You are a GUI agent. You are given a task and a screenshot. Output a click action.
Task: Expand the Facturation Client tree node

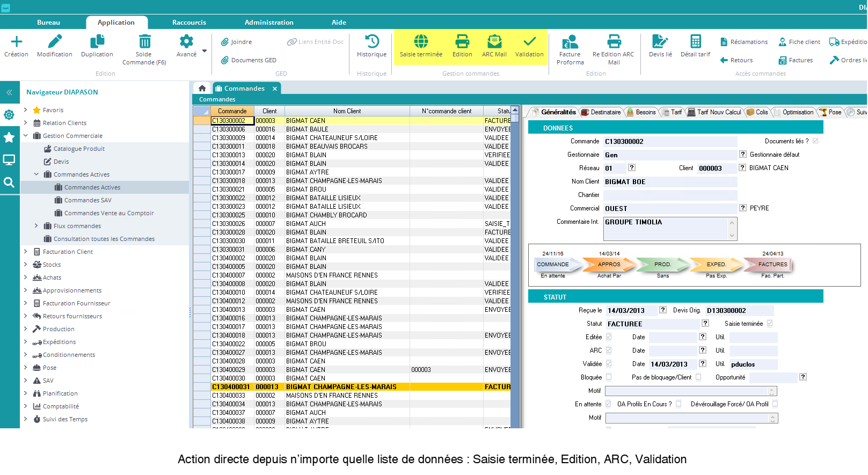coord(25,251)
